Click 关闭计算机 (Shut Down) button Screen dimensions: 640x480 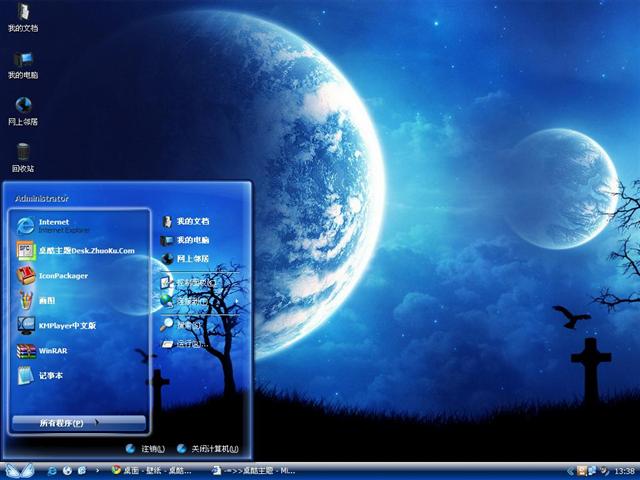(208, 449)
